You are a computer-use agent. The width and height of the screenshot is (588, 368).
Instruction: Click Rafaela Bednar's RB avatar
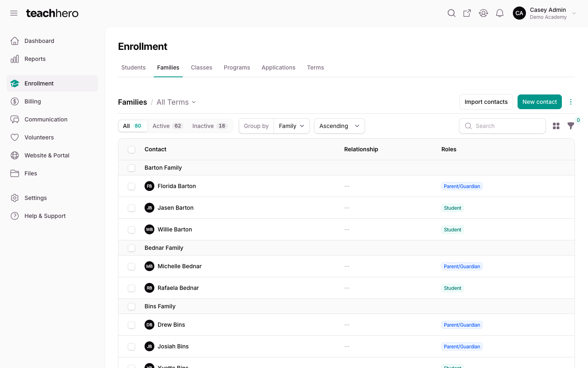149,288
